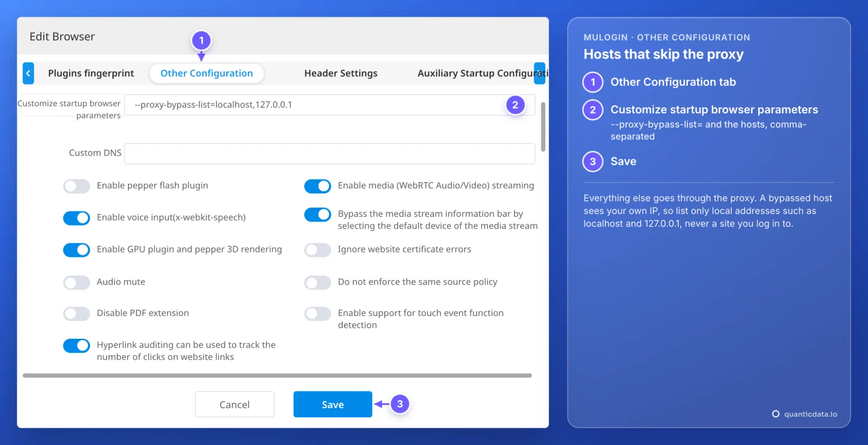The height and width of the screenshot is (445, 868).
Task: Turn off voice input (x-webkit-speech) toggle
Action: click(x=76, y=218)
